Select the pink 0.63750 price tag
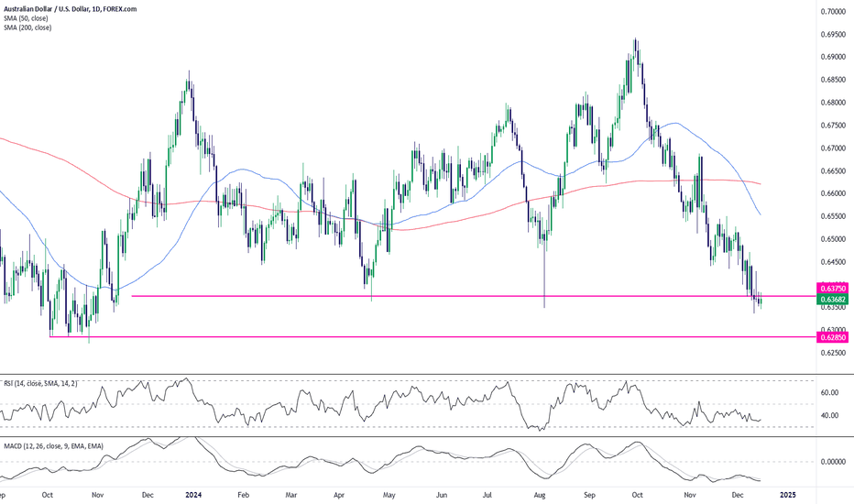854x504 pixels. tap(833, 289)
